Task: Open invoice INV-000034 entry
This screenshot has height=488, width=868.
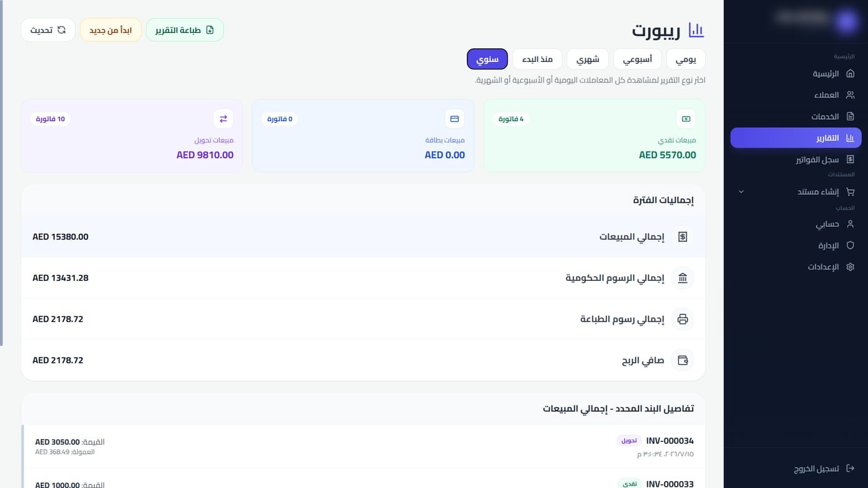Action: coord(363,446)
